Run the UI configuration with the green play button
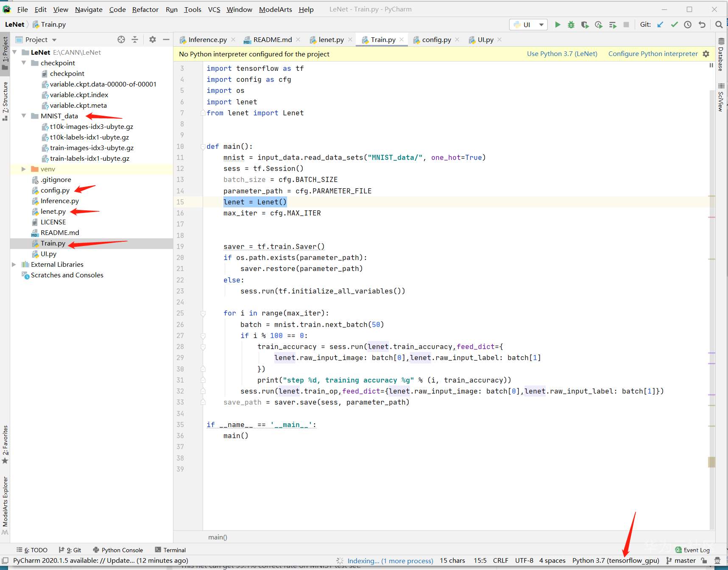 [558, 25]
